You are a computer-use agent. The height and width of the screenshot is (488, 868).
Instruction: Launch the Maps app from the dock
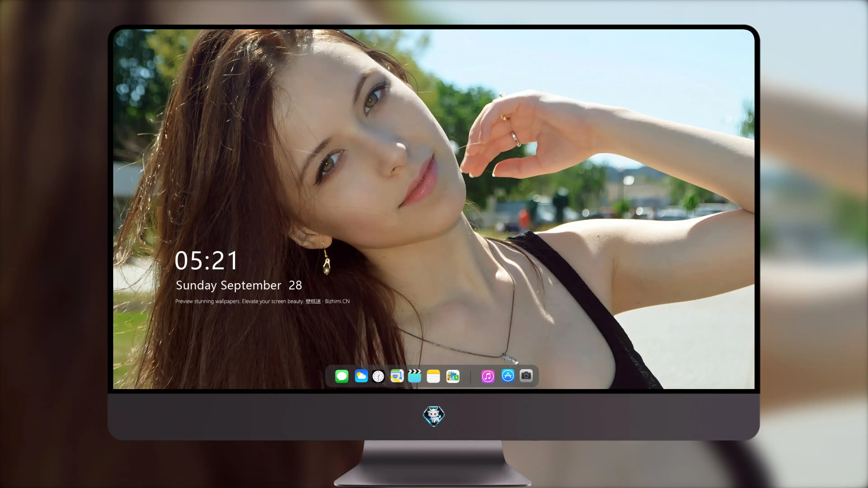point(397,376)
